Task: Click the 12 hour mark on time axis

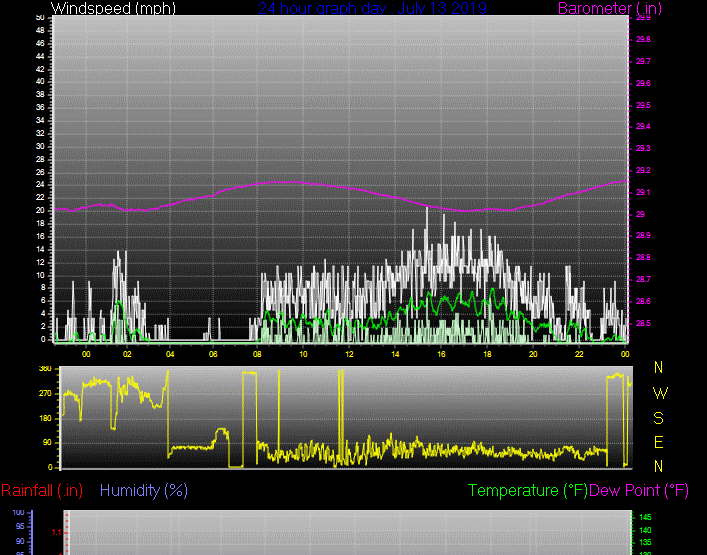Action: tap(349, 354)
